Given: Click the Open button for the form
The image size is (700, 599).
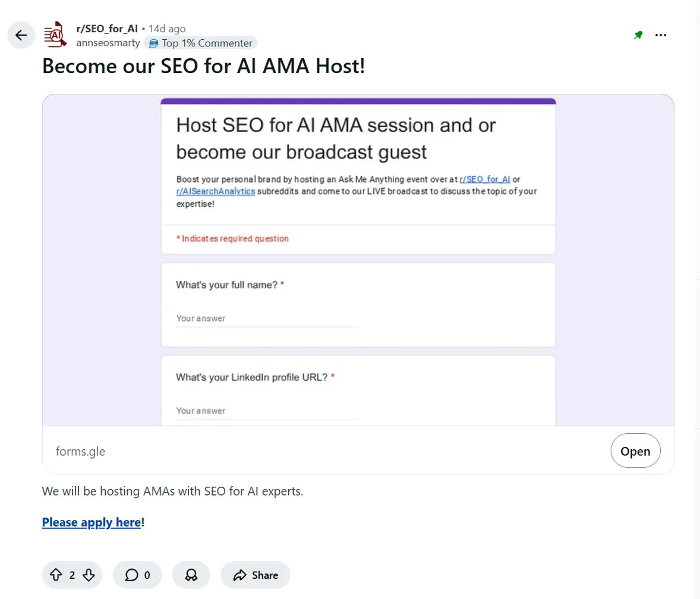Looking at the screenshot, I should click(x=635, y=450).
